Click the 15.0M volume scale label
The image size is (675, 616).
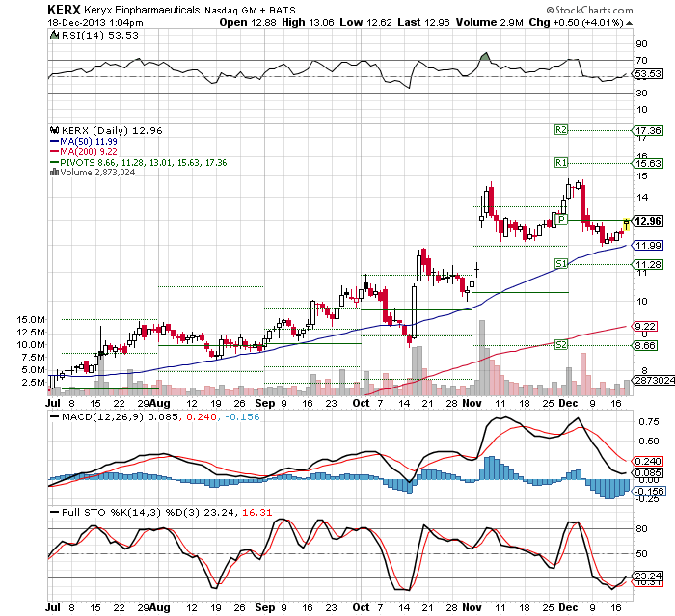pyautogui.click(x=31, y=319)
